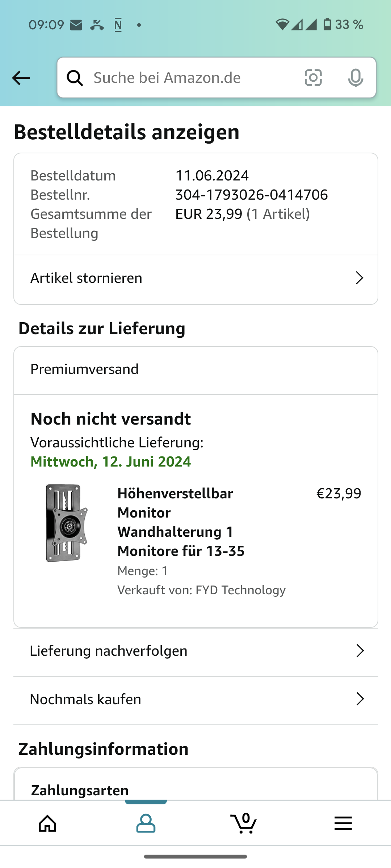Select Artikel stornieren option
391x868 pixels.
coord(87,278)
